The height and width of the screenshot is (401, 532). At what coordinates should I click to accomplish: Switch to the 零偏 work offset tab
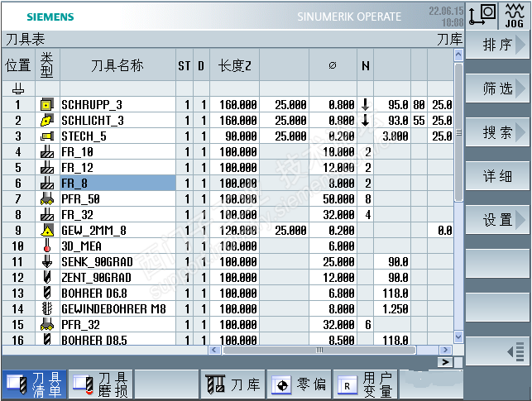pyautogui.click(x=299, y=384)
